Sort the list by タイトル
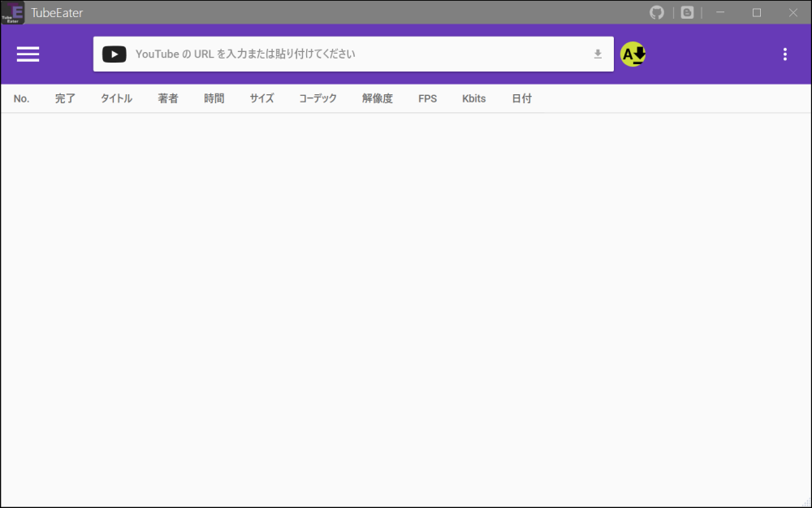This screenshot has height=508, width=812. tap(116, 98)
